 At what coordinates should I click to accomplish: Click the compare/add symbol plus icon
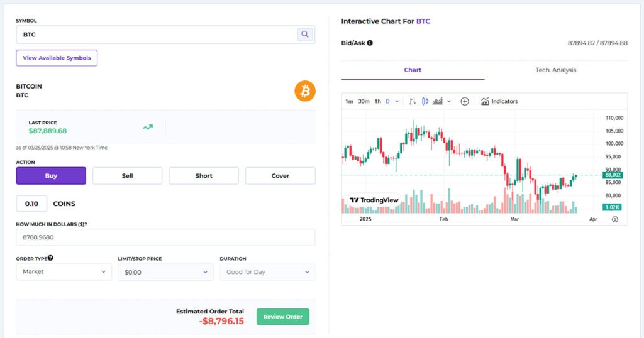tap(465, 101)
